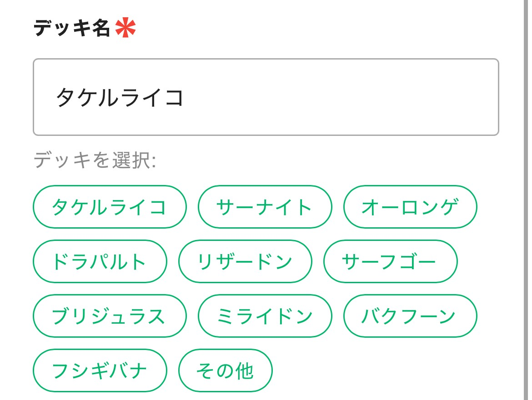Click the typed タケルライコ text in the field
This screenshot has width=532, height=400.
coord(120,97)
